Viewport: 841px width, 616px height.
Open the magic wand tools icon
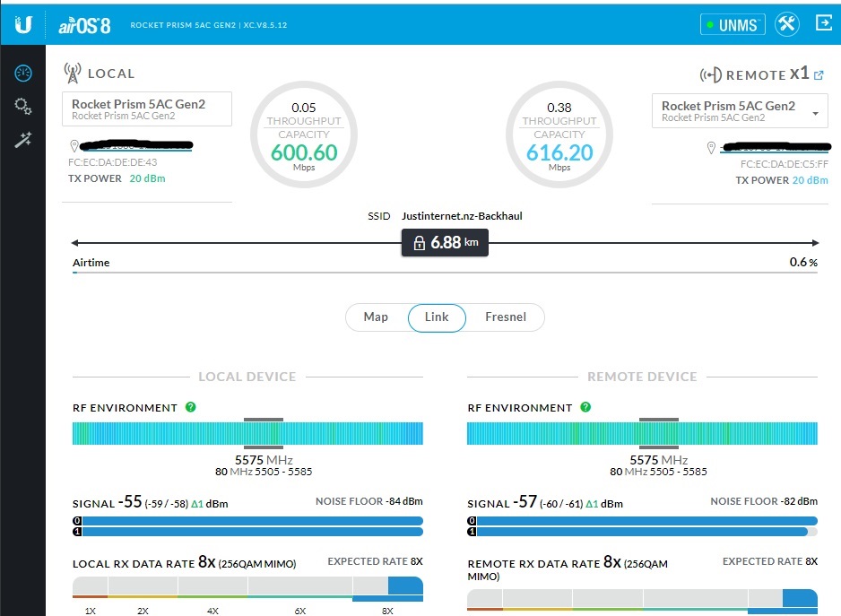click(x=23, y=140)
